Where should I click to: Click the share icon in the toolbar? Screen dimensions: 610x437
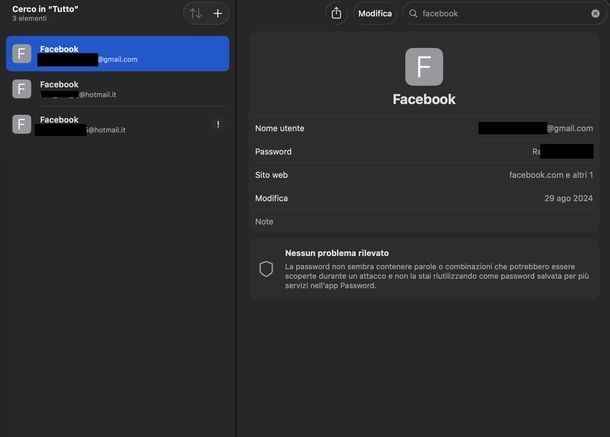click(336, 13)
